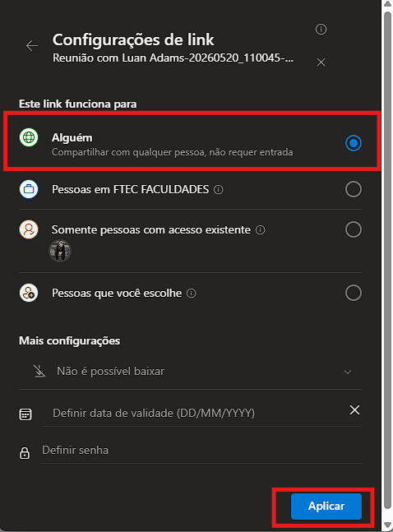The width and height of the screenshot is (393, 532).
Task: Close the link settings panel
Action: tap(321, 62)
